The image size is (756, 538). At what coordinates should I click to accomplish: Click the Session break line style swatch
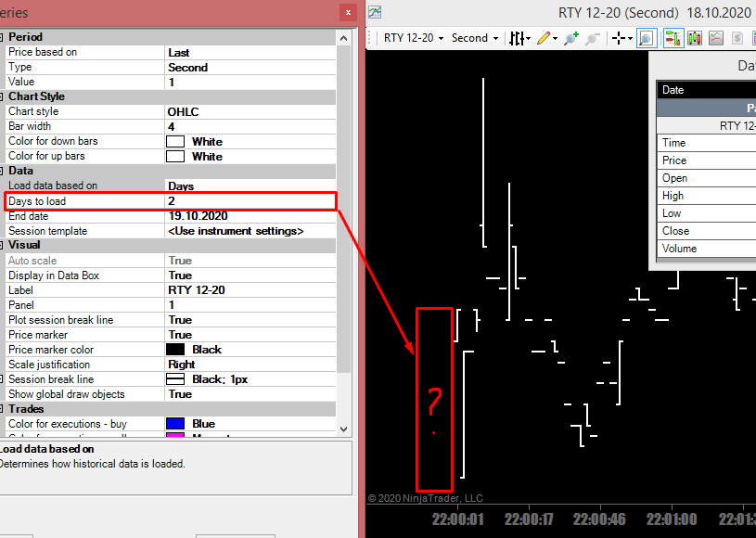[x=175, y=379]
